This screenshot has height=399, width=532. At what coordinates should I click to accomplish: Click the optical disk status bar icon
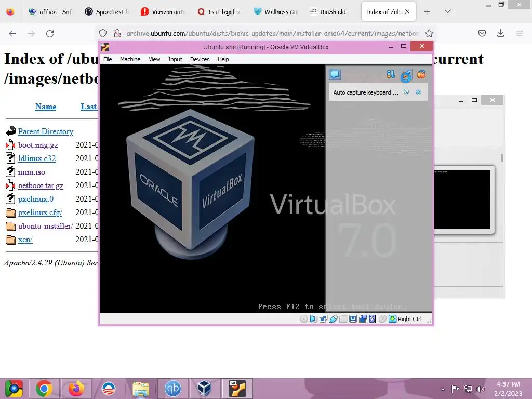coord(303,319)
